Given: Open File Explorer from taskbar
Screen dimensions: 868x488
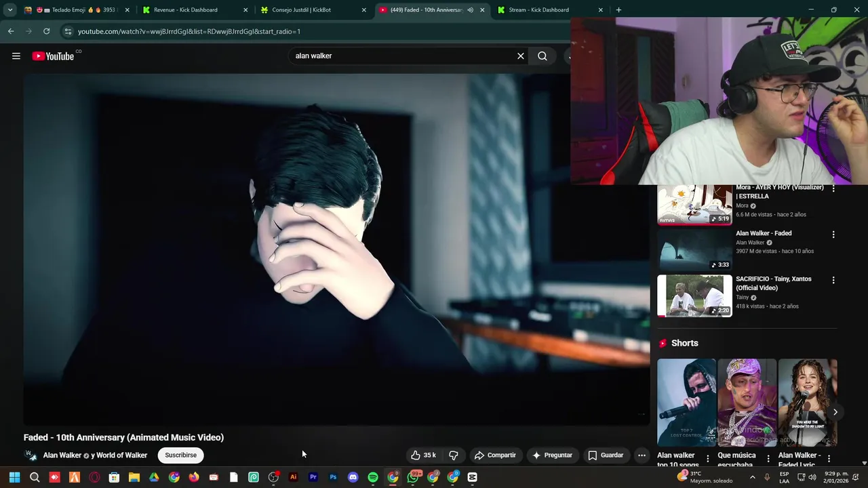Looking at the screenshot, I should click(134, 478).
